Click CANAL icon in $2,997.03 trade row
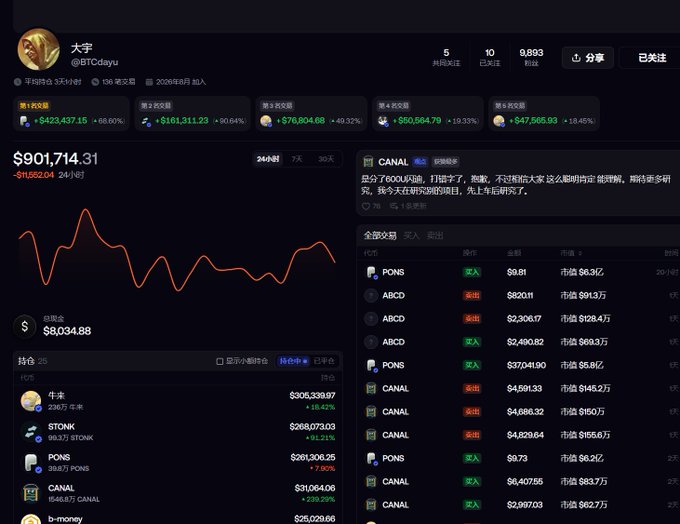This screenshot has height=524, width=680. tap(371, 505)
